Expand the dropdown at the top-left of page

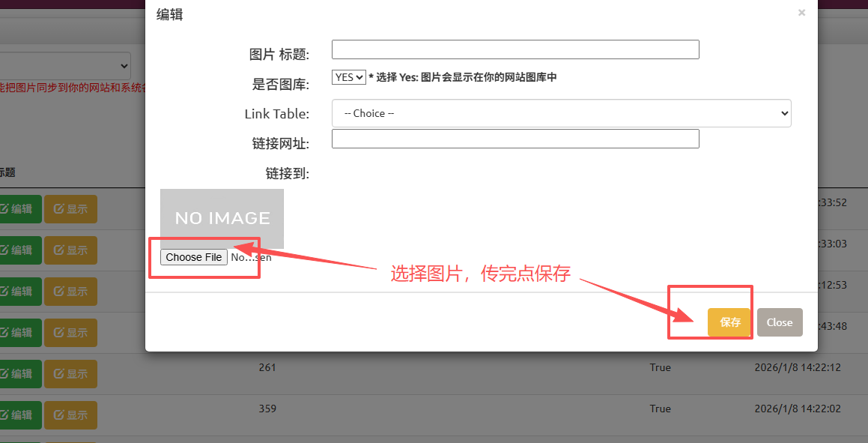[x=65, y=65]
